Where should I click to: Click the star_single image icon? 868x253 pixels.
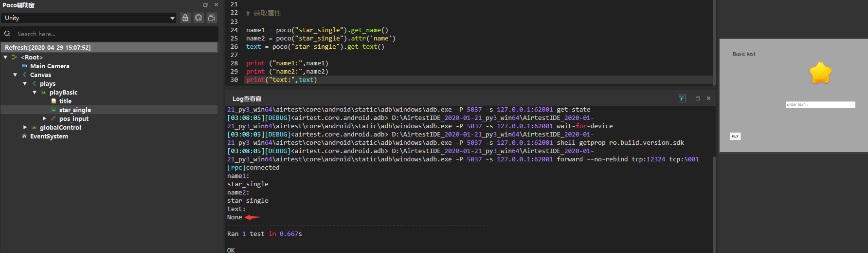[54, 110]
